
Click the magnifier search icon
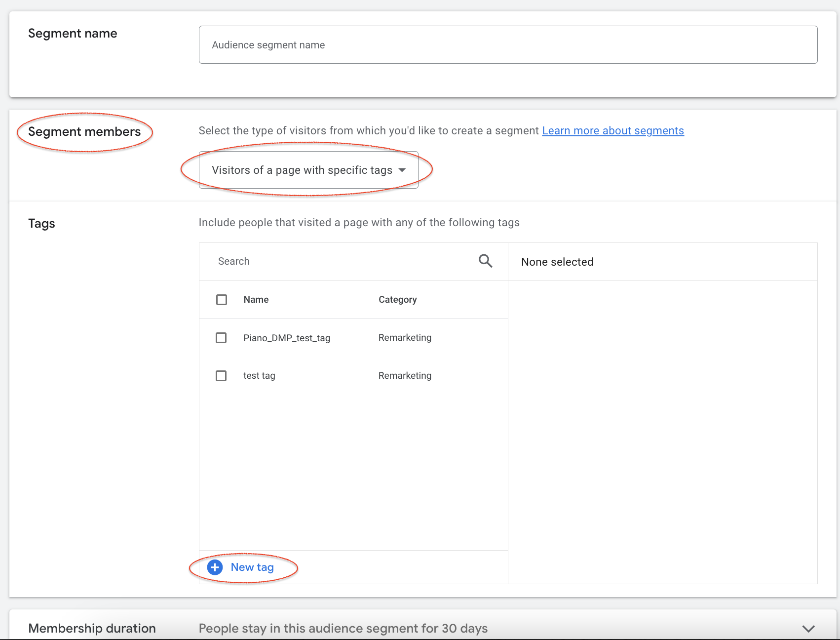pyautogui.click(x=486, y=261)
